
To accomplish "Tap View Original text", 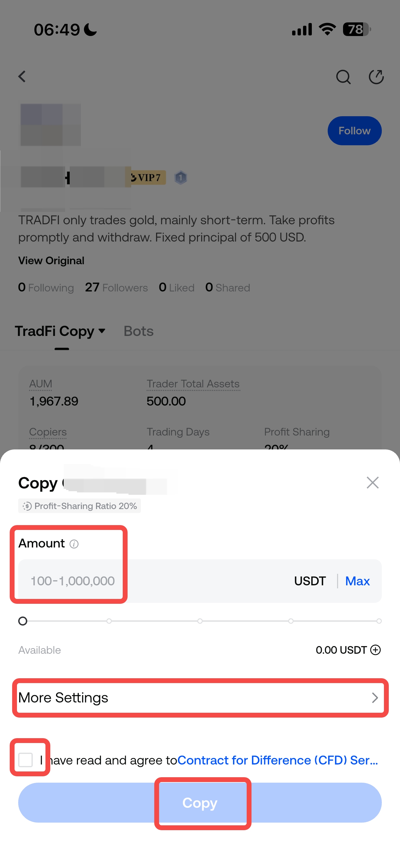I will click(51, 261).
